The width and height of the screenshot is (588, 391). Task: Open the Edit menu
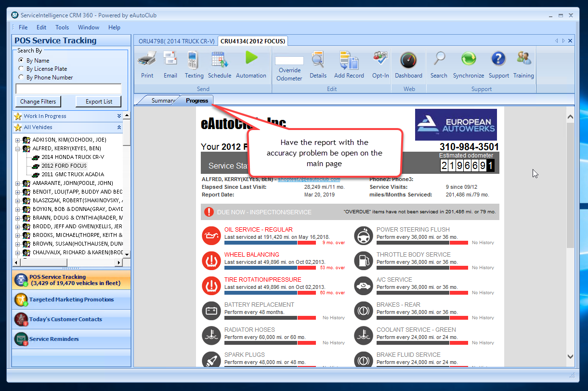(42, 27)
